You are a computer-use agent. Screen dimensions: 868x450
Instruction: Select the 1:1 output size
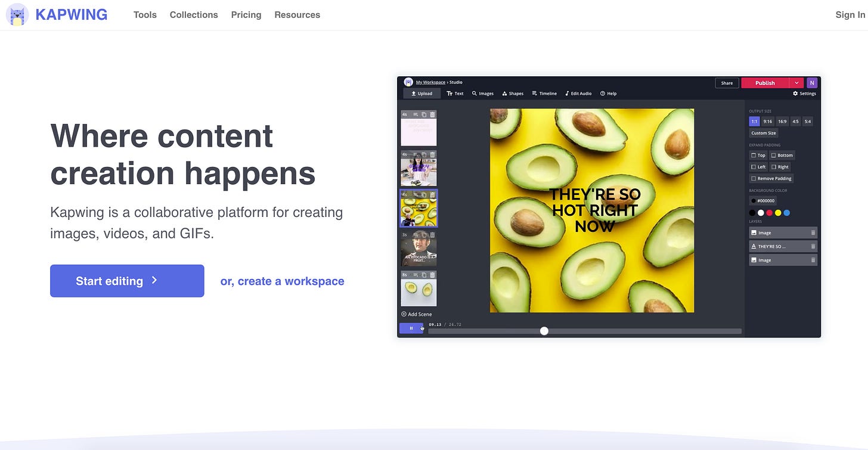tap(754, 121)
